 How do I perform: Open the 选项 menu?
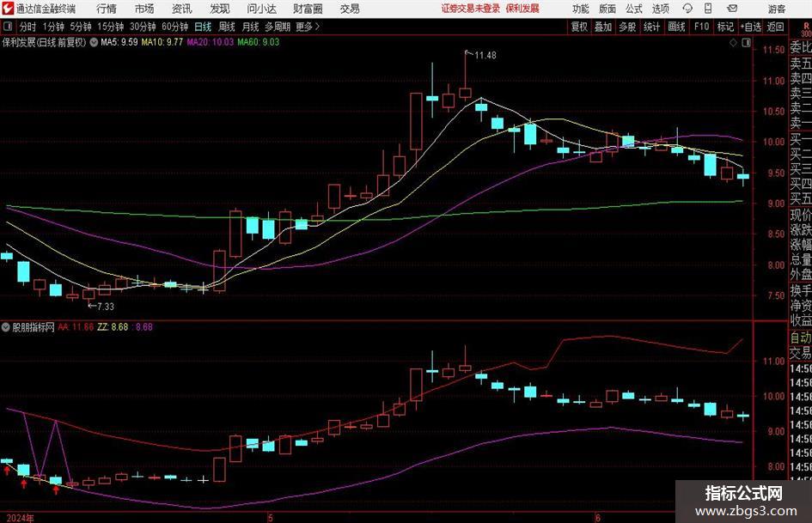click(660, 9)
